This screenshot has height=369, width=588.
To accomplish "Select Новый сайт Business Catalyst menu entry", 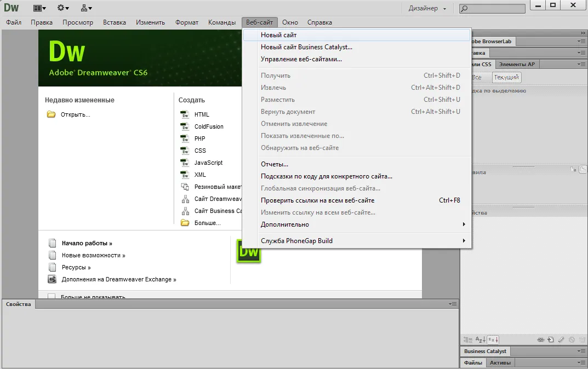I will [x=357, y=47].
